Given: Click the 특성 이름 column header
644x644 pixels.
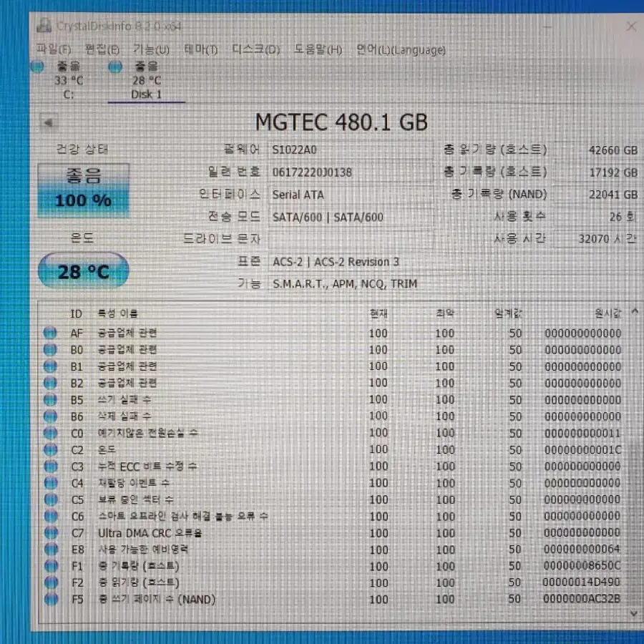Looking at the screenshot, I should pos(117,314).
